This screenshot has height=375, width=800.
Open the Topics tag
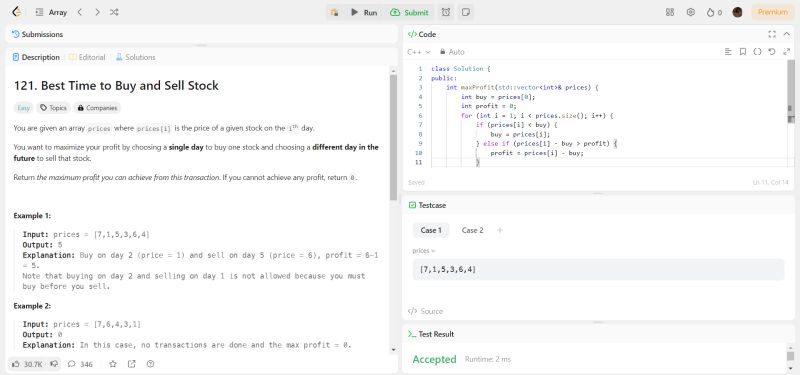click(53, 108)
